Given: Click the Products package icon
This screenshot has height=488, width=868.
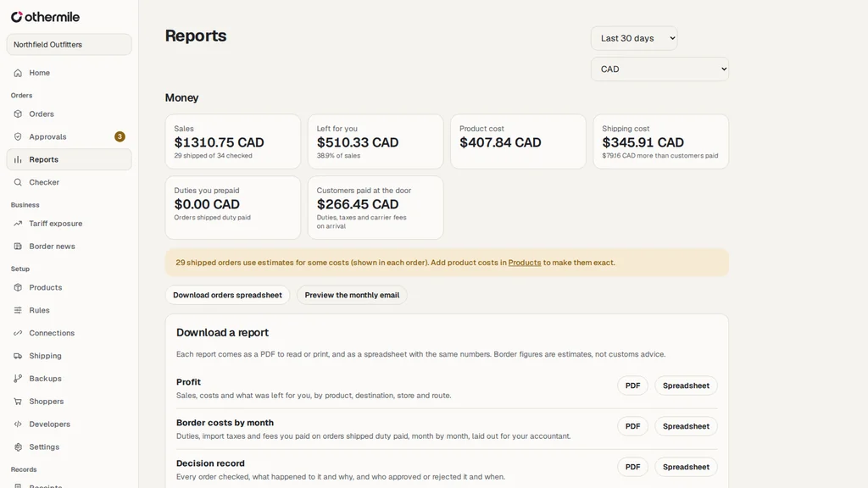Looking at the screenshot, I should (x=18, y=288).
